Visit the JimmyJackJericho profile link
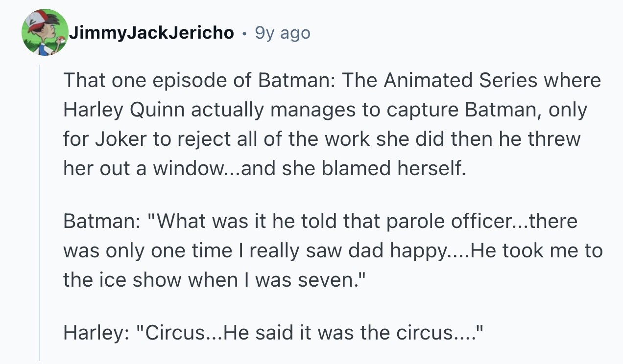The width and height of the screenshot is (623, 364). coord(152,33)
